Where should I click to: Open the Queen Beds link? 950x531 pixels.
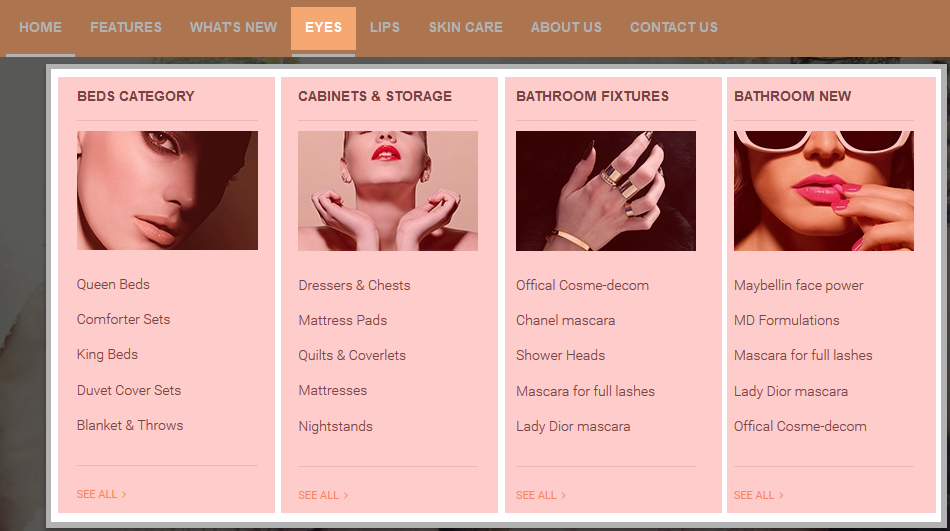point(113,284)
